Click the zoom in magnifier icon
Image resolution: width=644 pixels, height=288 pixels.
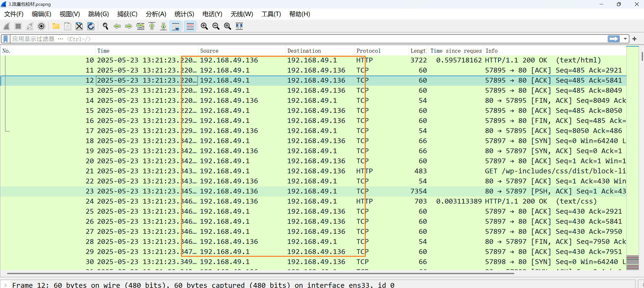coord(204,26)
